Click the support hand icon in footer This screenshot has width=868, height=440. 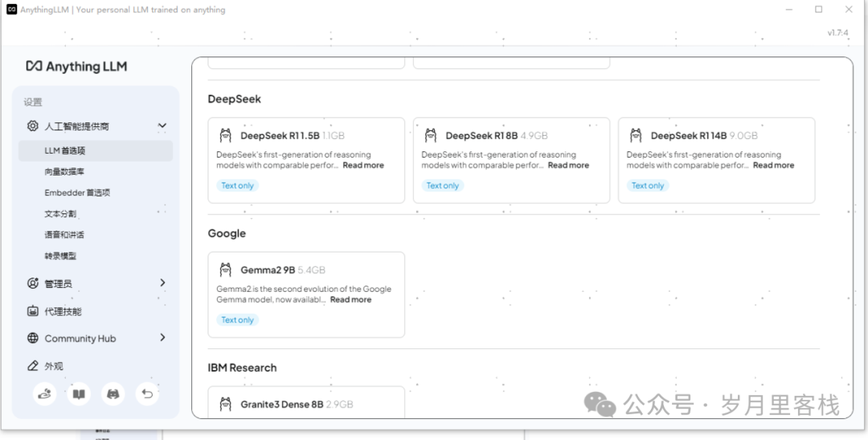[44, 394]
